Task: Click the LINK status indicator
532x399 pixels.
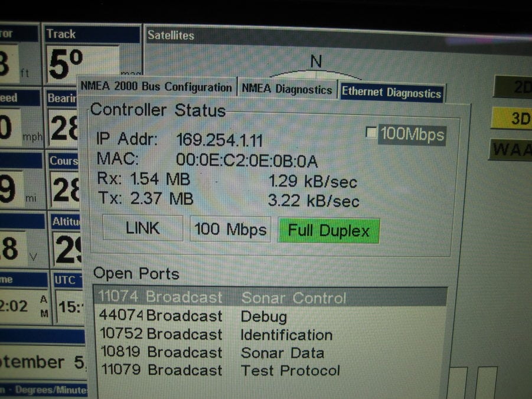Action: pos(143,228)
